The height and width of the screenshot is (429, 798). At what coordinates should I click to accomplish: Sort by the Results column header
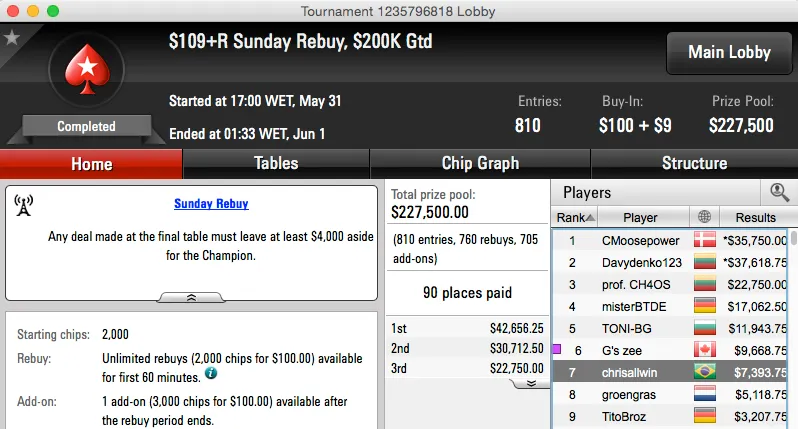(x=755, y=217)
